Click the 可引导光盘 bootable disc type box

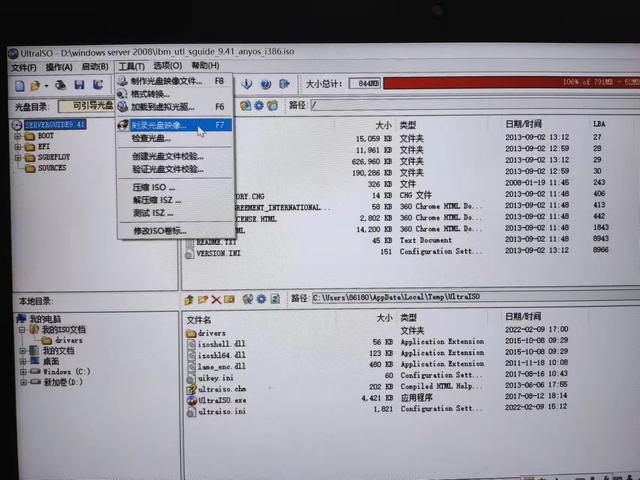click(x=87, y=106)
